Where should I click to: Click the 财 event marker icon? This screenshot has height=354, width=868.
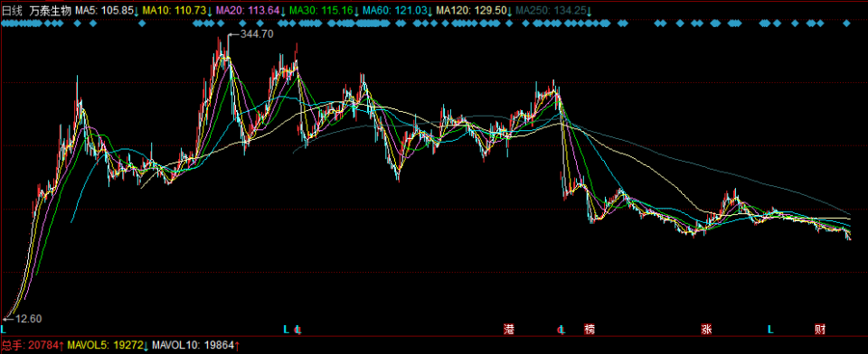[x=820, y=330]
